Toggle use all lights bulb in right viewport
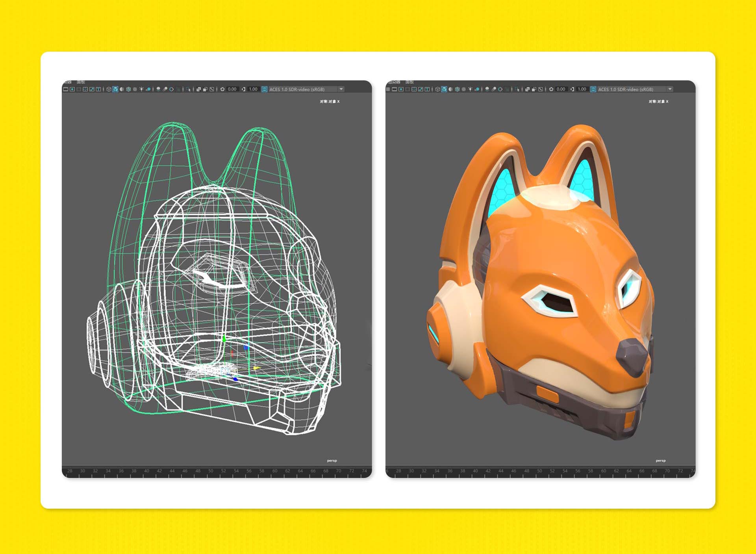This screenshot has height=554, width=756. (x=470, y=89)
